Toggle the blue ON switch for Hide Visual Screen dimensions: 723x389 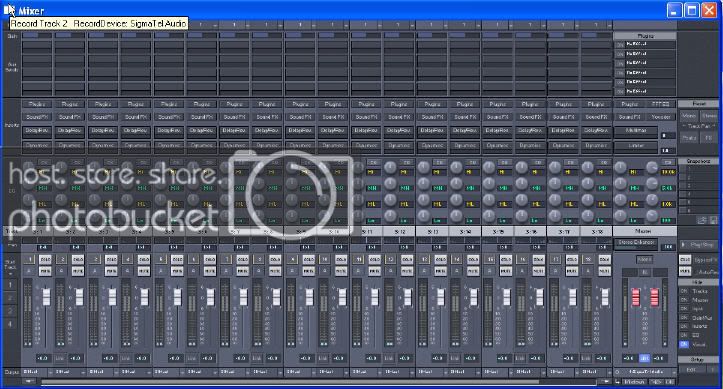[684, 344]
